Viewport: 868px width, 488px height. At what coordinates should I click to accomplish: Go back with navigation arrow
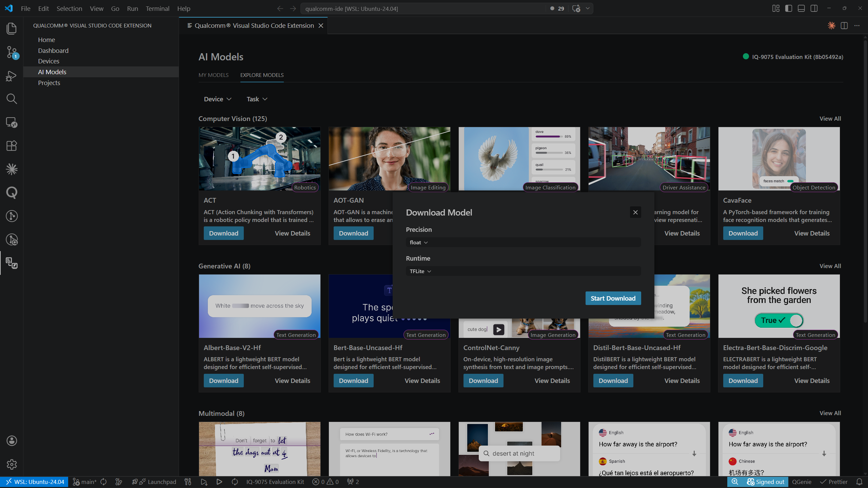pyautogui.click(x=280, y=8)
